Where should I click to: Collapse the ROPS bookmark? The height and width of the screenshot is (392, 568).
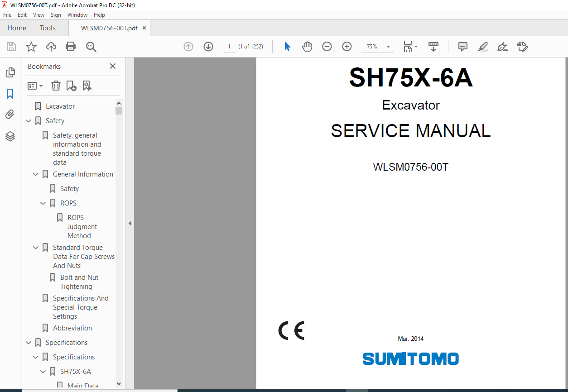[x=43, y=203]
